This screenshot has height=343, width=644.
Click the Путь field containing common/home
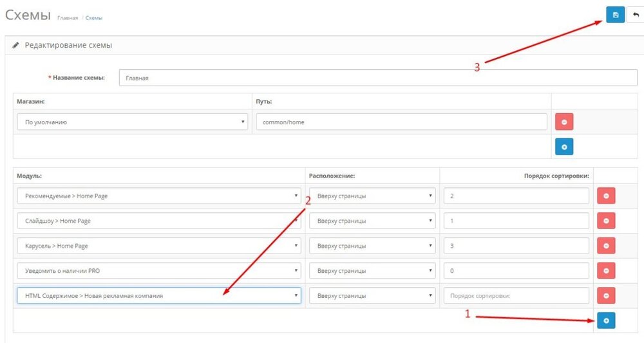pyautogui.click(x=401, y=122)
